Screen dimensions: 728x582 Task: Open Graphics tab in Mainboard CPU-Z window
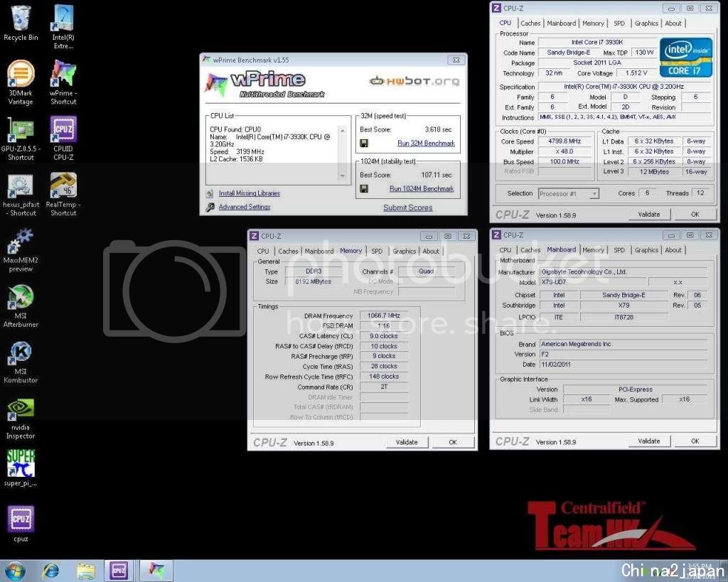(646, 250)
